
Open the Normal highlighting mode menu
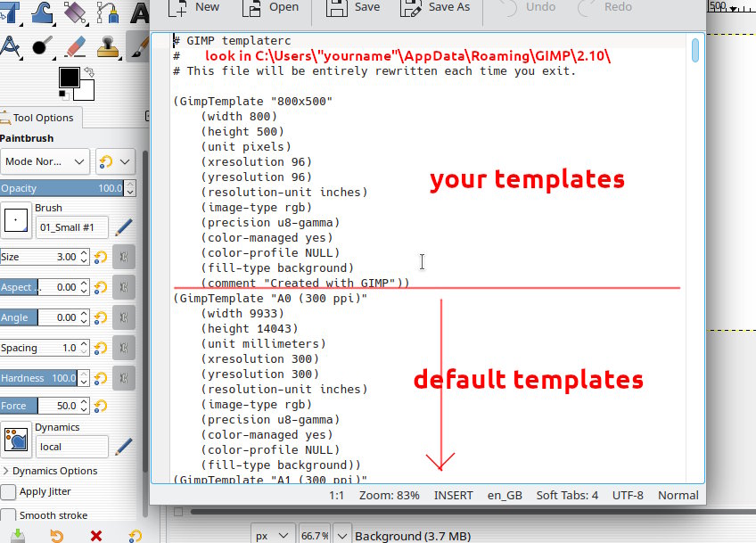tap(678, 495)
